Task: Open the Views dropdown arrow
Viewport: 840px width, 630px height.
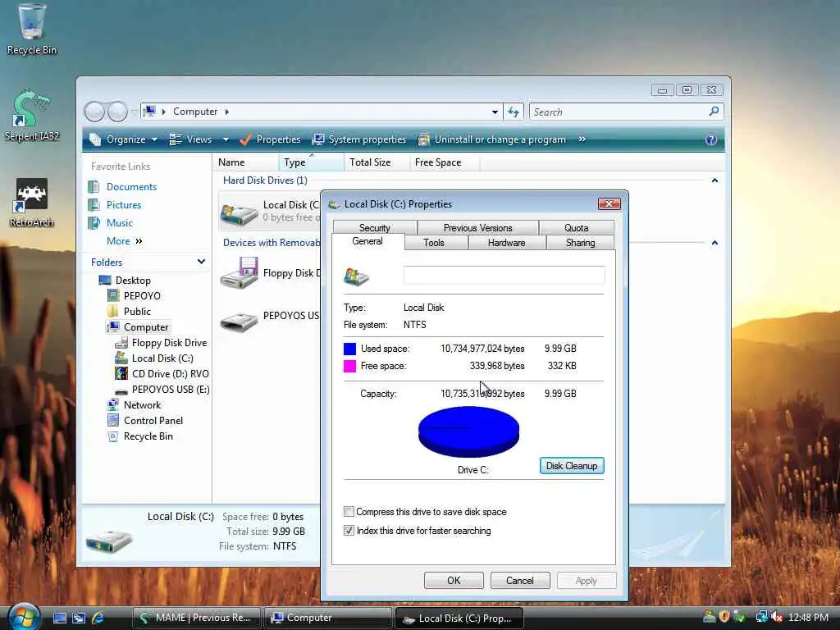Action: [x=226, y=139]
